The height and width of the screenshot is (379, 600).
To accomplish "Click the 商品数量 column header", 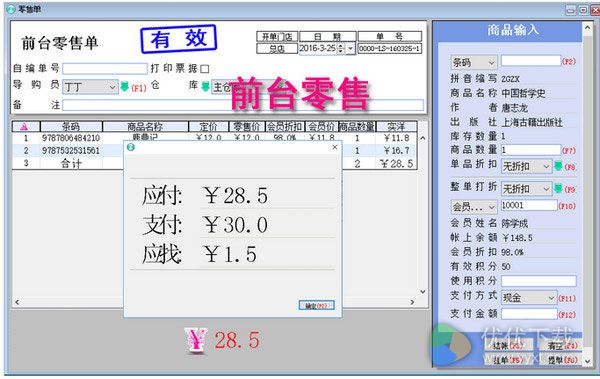I will [x=357, y=127].
